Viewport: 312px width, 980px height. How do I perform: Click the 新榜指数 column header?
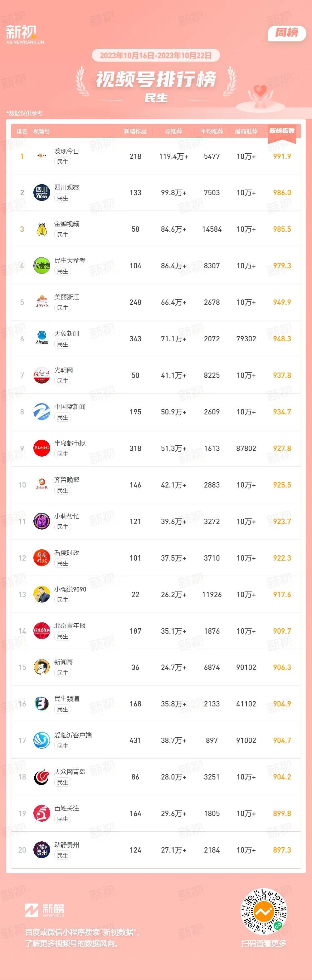(x=282, y=131)
